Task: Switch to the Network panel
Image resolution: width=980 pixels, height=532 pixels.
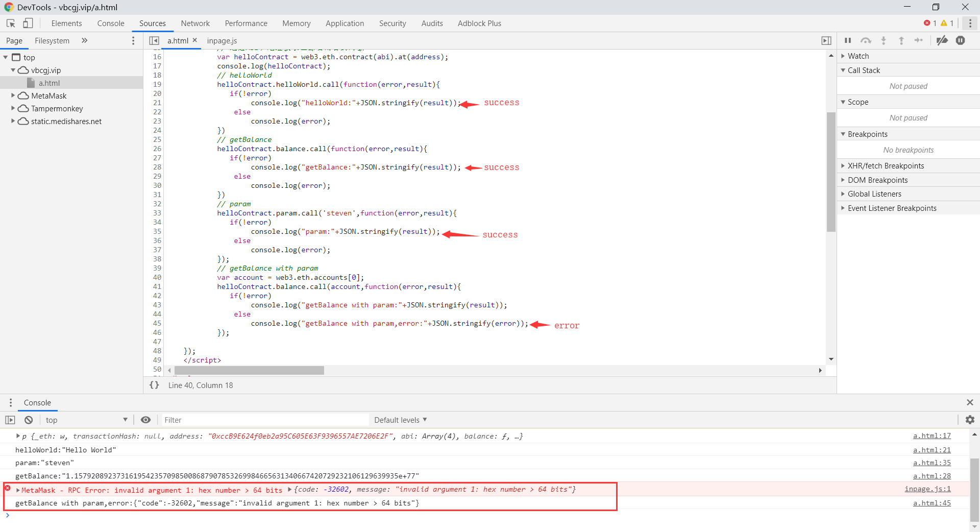Action: coord(195,23)
